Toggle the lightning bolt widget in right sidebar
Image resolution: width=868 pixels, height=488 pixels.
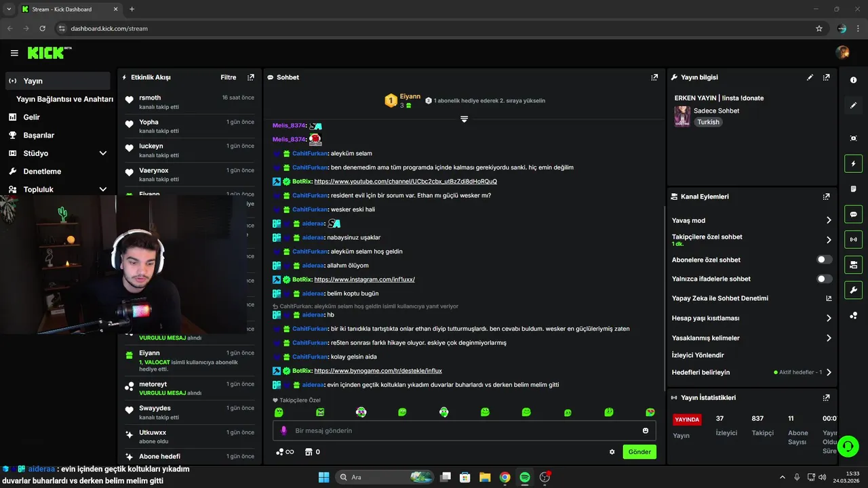(x=853, y=163)
